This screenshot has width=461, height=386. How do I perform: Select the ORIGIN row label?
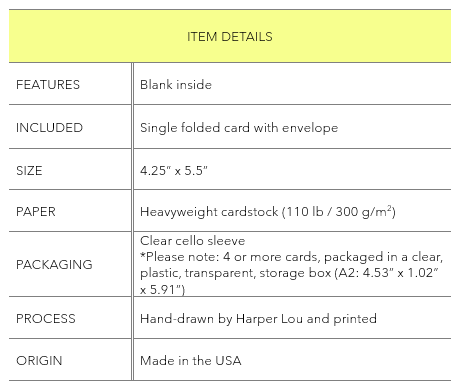point(39,361)
